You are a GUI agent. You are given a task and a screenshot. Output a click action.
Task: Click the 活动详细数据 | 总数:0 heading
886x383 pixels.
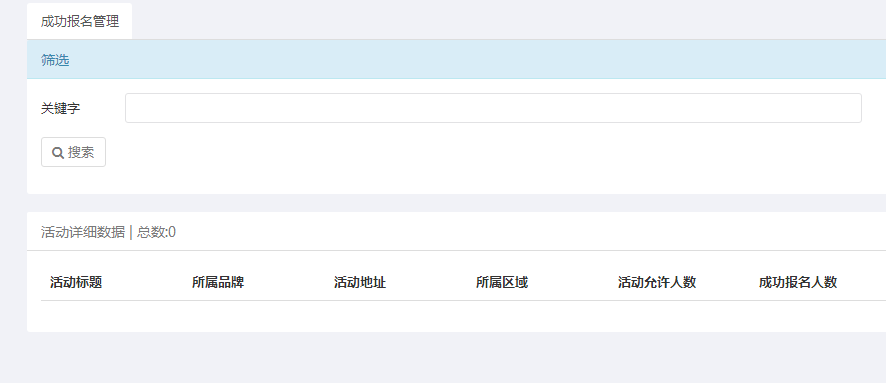point(108,232)
